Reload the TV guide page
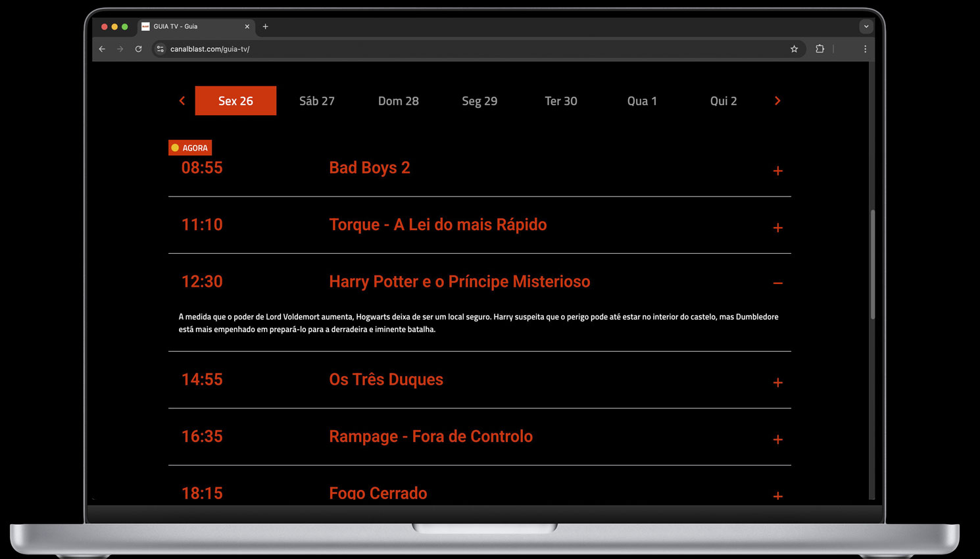The width and height of the screenshot is (980, 559). [138, 49]
